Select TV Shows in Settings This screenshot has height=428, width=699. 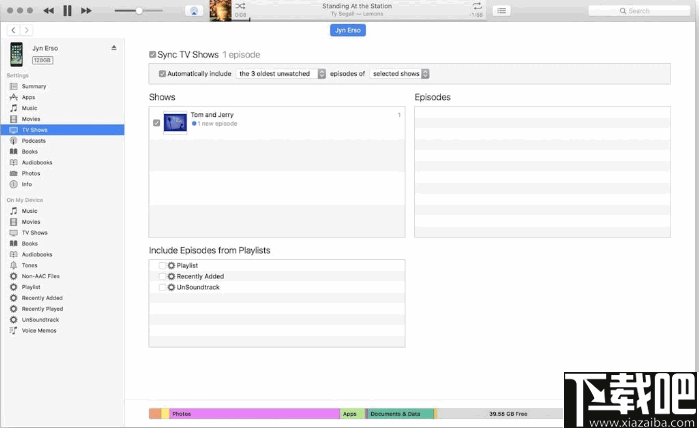(x=62, y=130)
